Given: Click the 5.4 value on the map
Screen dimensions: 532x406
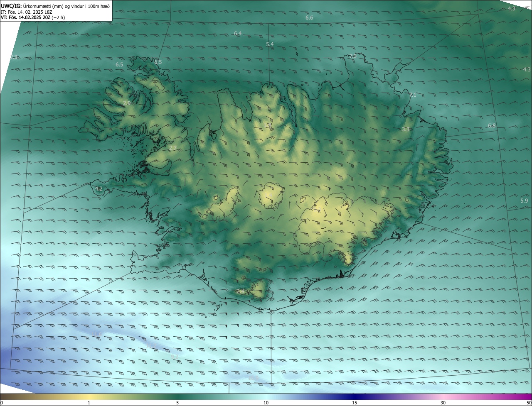Looking at the screenshot, I should [x=270, y=44].
